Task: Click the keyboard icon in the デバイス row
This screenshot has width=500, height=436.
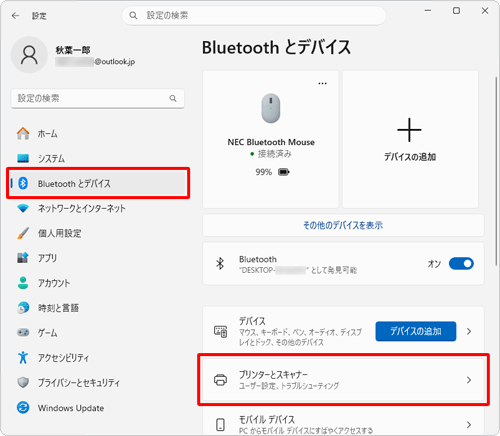Action: click(x=220, y=332)
